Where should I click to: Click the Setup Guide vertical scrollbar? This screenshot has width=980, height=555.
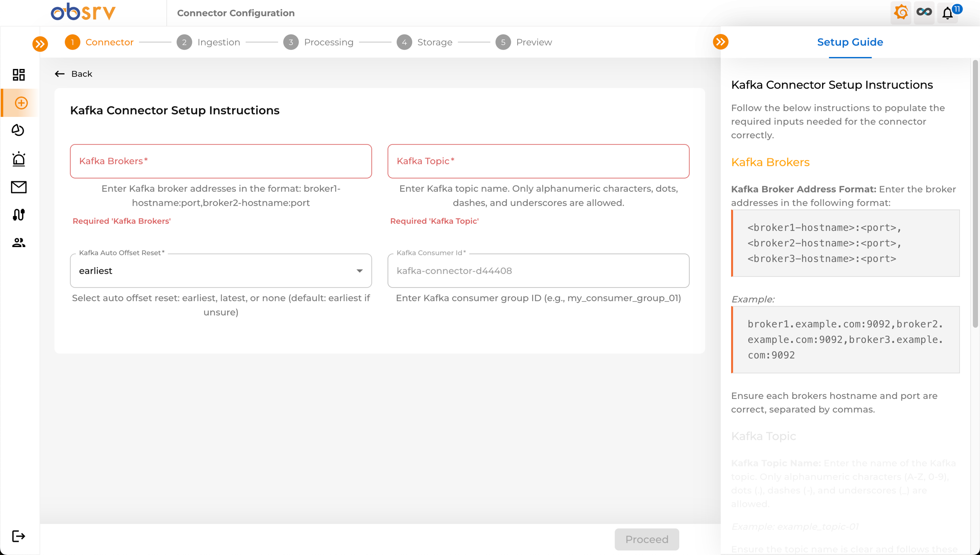click(x=975, y=194)
